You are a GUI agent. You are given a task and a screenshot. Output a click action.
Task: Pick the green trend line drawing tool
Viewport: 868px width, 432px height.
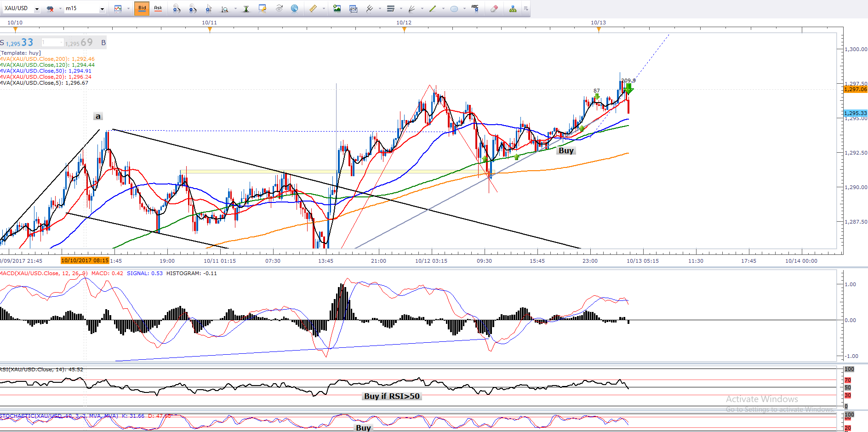[433, 9]
